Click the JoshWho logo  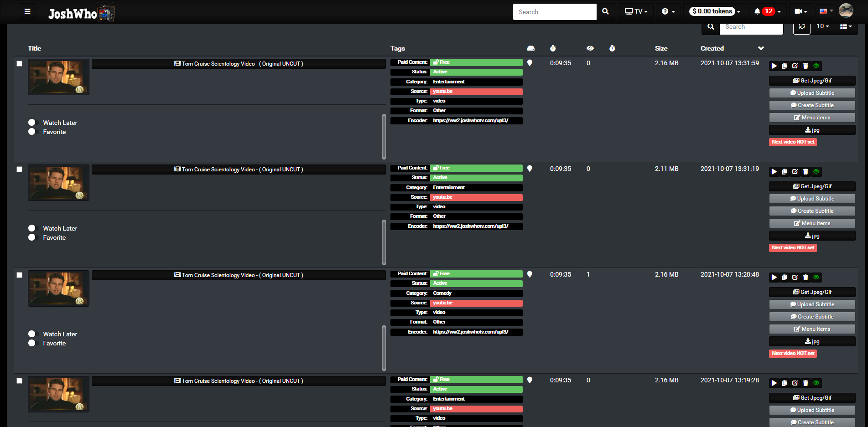tap(81, 13)
